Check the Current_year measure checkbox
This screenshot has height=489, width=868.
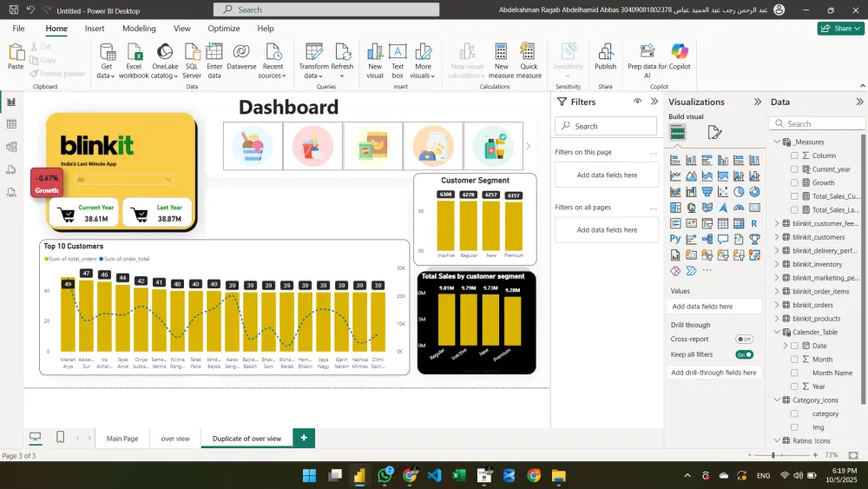tap(794, 169)
